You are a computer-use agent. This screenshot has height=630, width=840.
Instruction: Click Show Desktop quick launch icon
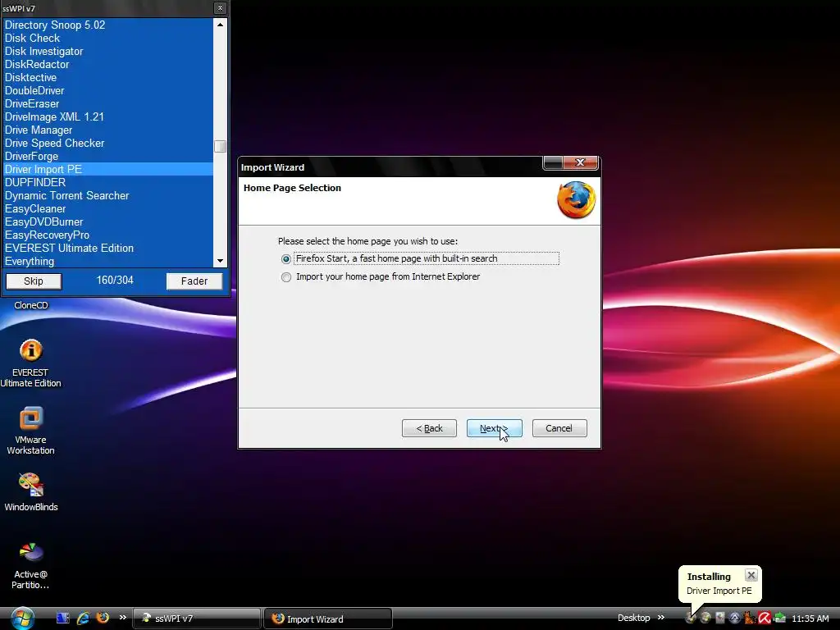pyautogui.click(x=62, y=618)
